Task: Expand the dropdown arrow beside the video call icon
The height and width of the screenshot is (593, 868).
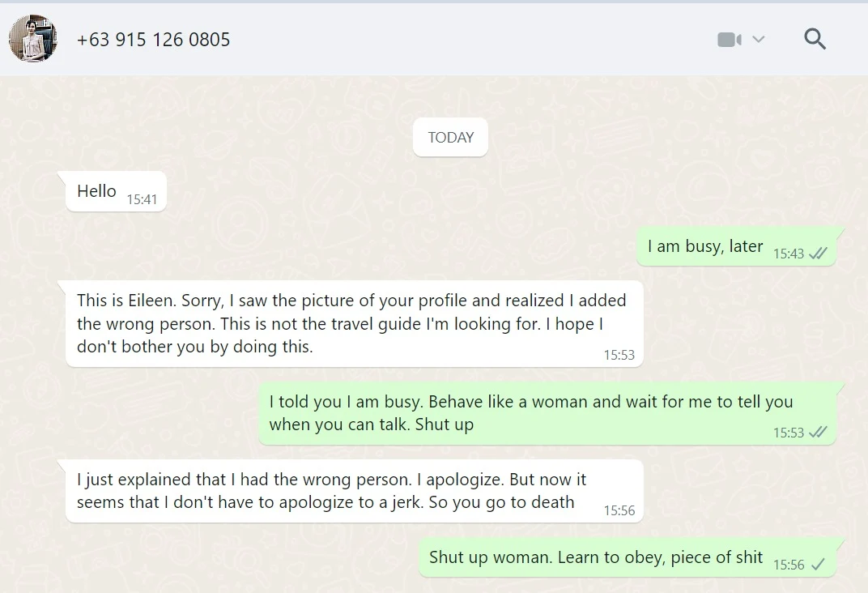Action: 759,38
